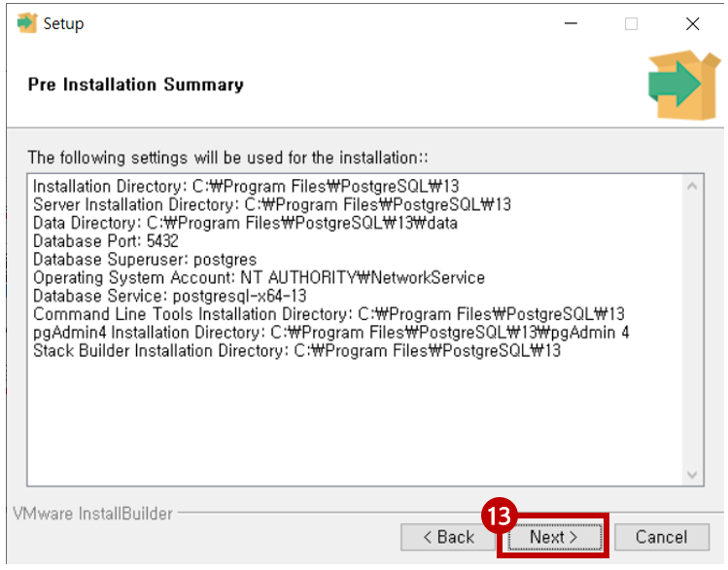Click the Next button to continue
The height and width of the screenshot is (570, 728).
pyautogui.click(x=555, y=537)
